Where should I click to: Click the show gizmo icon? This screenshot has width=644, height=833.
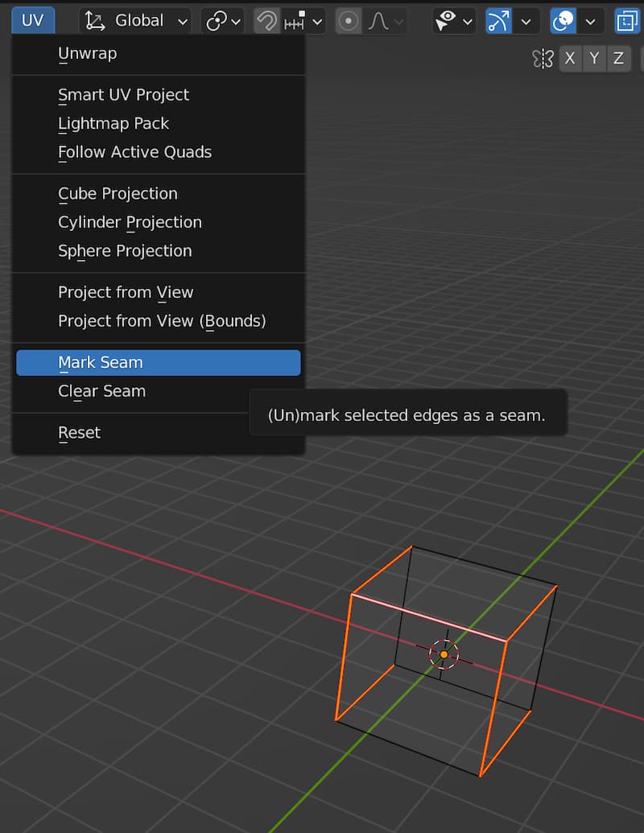(x=499, y=21)
